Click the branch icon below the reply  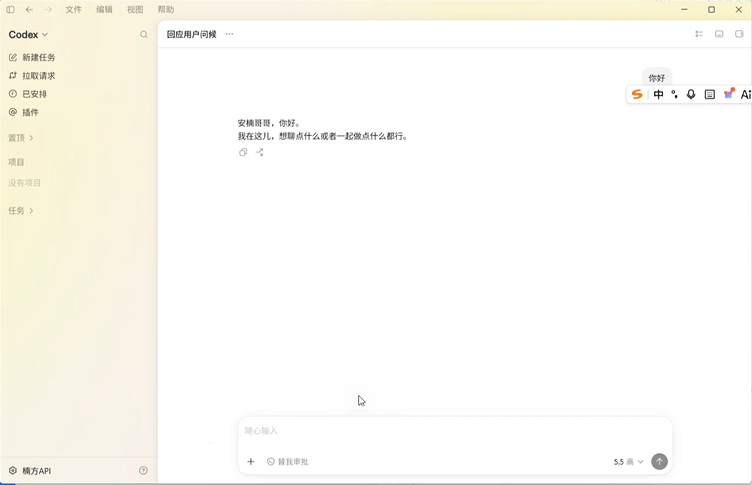coord(259,153)
